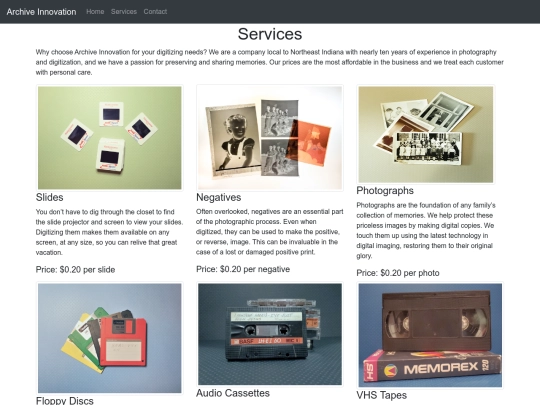Image resolution: width=540 pixels, height=405 pixels.
Task: Click the Floppy Discs photo thumbnail
Action: tap(110, 338)
